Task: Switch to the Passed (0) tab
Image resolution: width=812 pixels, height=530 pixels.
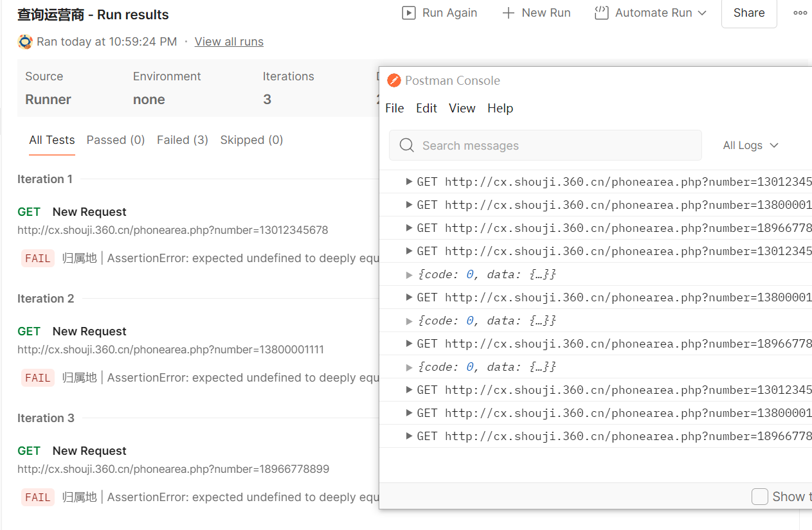Action: 116,140
